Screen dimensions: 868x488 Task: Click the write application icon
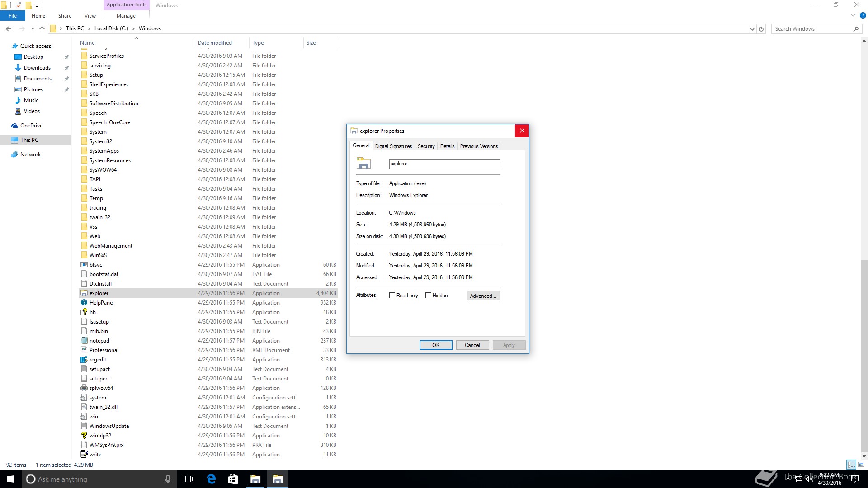(84, 455)
